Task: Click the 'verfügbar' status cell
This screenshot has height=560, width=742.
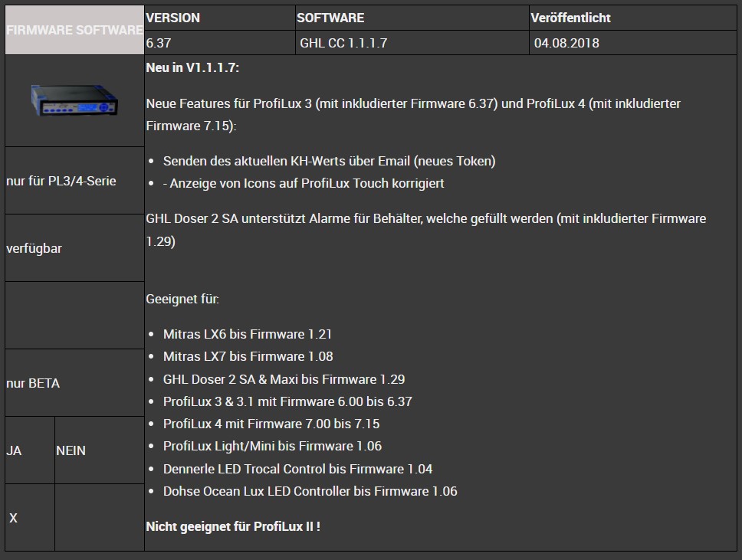Action: (x=34, y=249)
